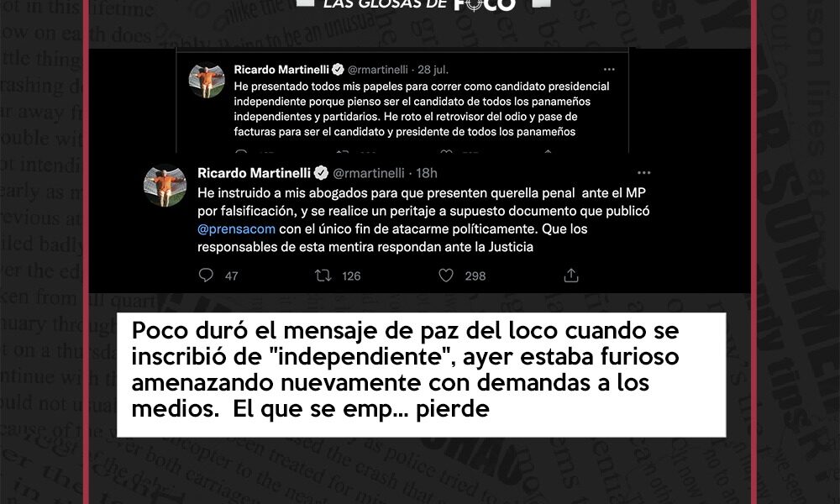The width and height of the screenshot is (840, 504).
Task: Click the 28 jul. timestamp
Action: point(433,70)
